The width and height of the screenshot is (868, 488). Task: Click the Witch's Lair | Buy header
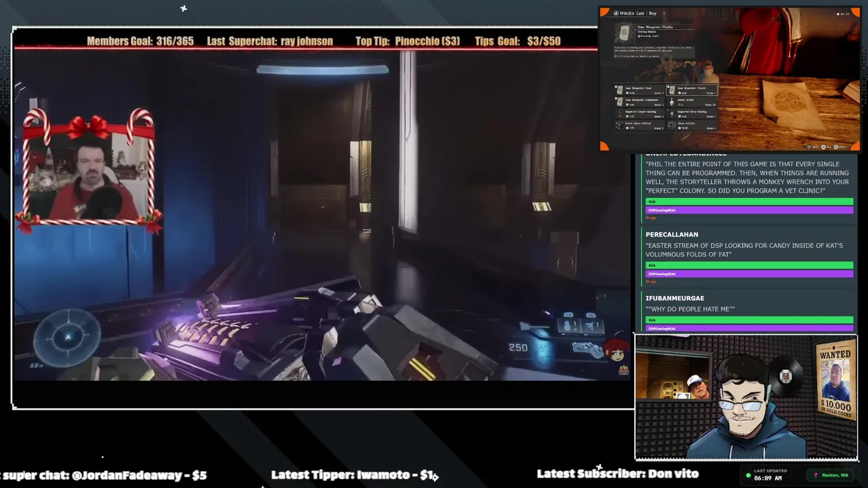(x=639, y=13)
